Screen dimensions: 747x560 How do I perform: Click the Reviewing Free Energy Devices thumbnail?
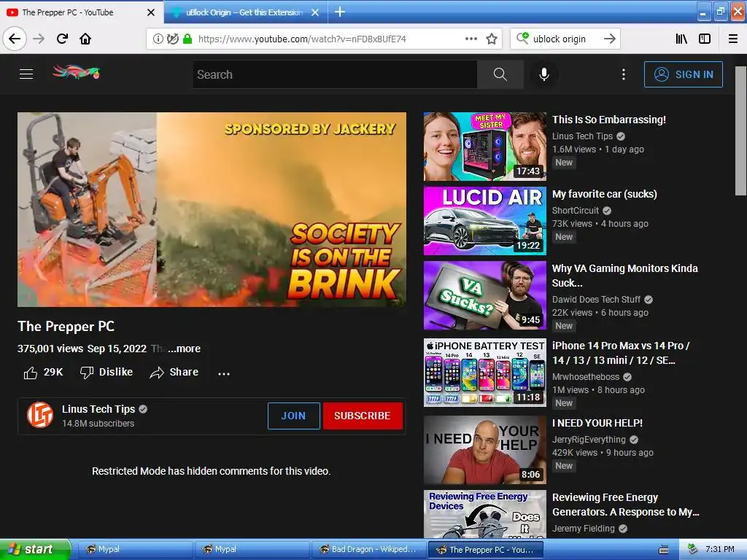point(485,514)
